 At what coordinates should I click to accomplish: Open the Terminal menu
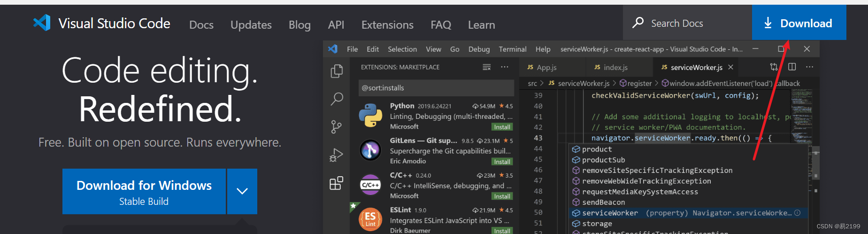[x=513, y=49]
